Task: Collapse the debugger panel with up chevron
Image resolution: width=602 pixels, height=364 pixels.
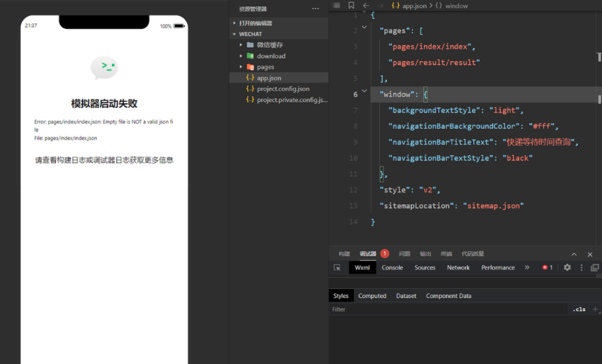Action: click(574, 254)
